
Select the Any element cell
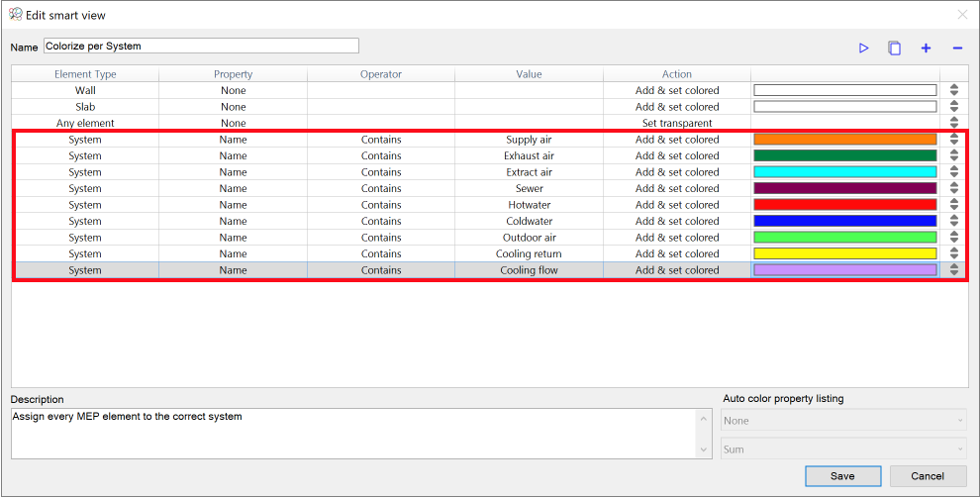tap(85, 123)
